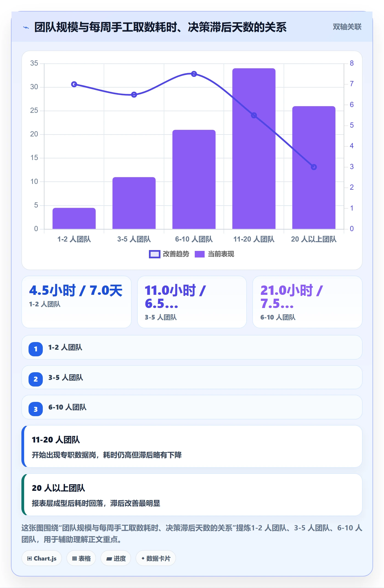Click the 1-2 人团队 bar in the chart
Image resolution: width=384 pixels, height=588 pixels.
pyautogui.click(x=74, y=218)
